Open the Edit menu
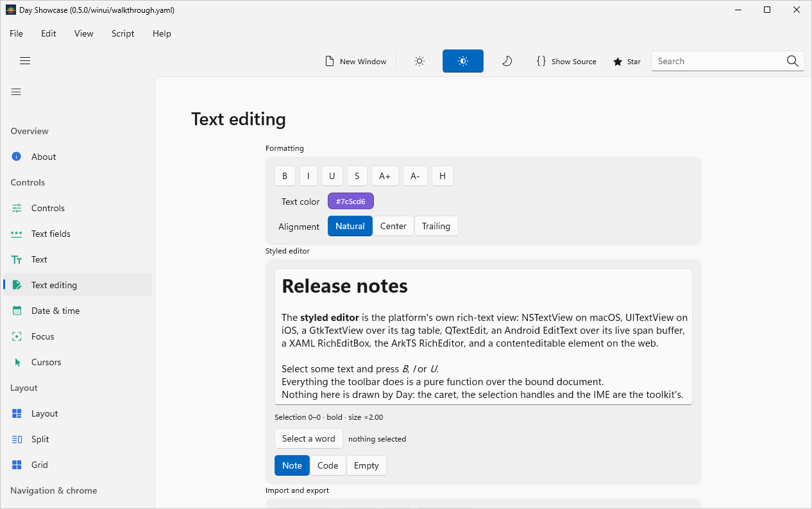Screen dimensions: 812x509 (x=49, y=33)
